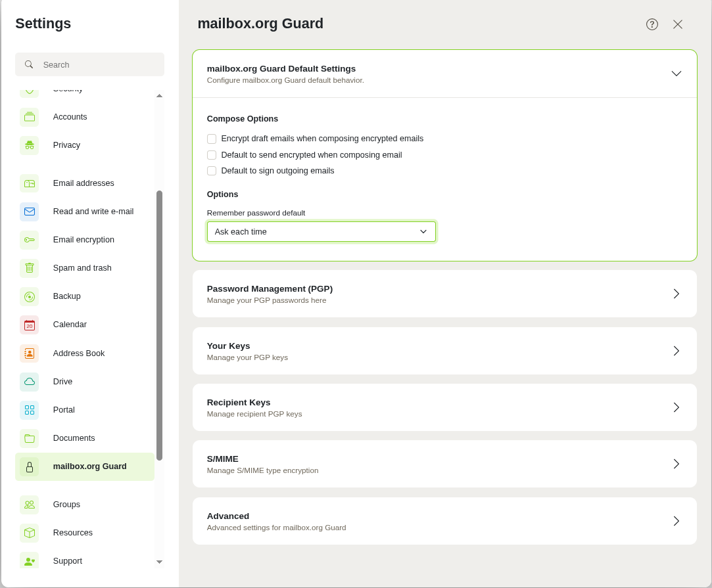Click 'Manage recipient PGP keys' text
Image resolution: width=712 pixels, height=588 pixels.
(x=254, y=414)
